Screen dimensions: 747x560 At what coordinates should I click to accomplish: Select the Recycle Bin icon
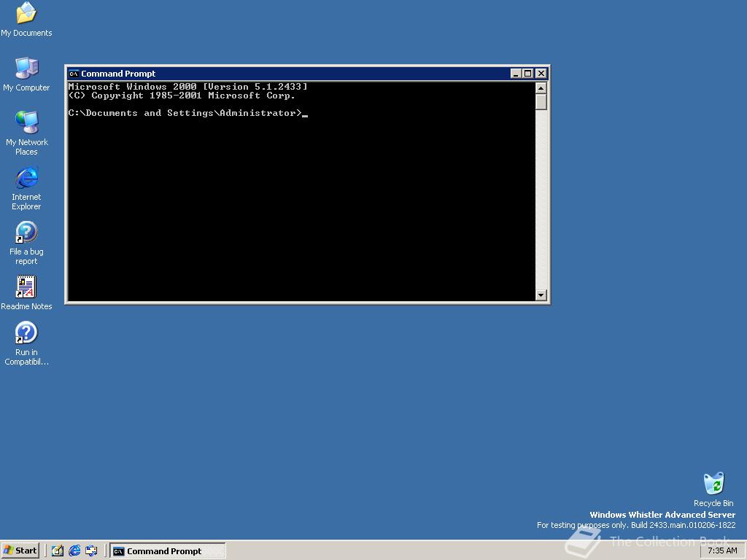[x=713, y=489]
